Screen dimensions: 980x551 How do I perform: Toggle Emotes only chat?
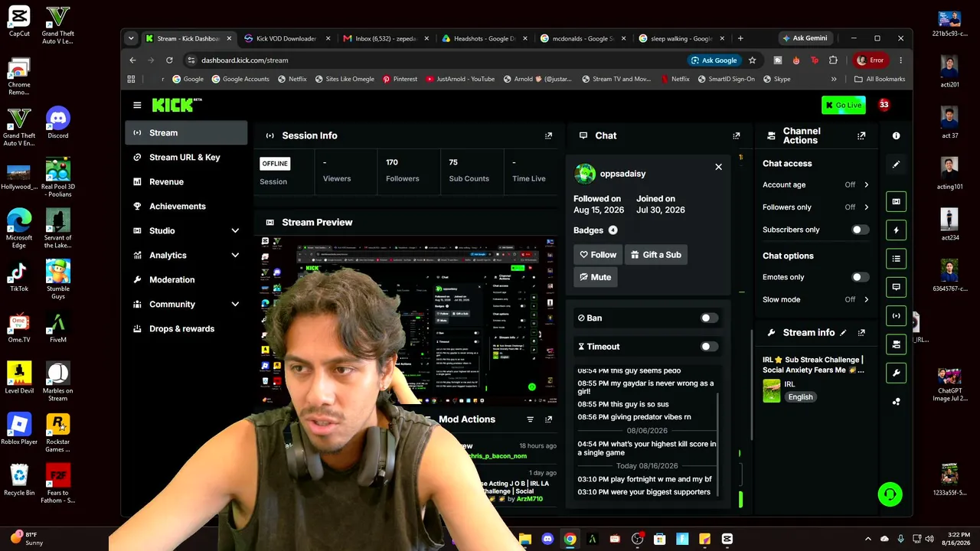(x=861, y=277)
